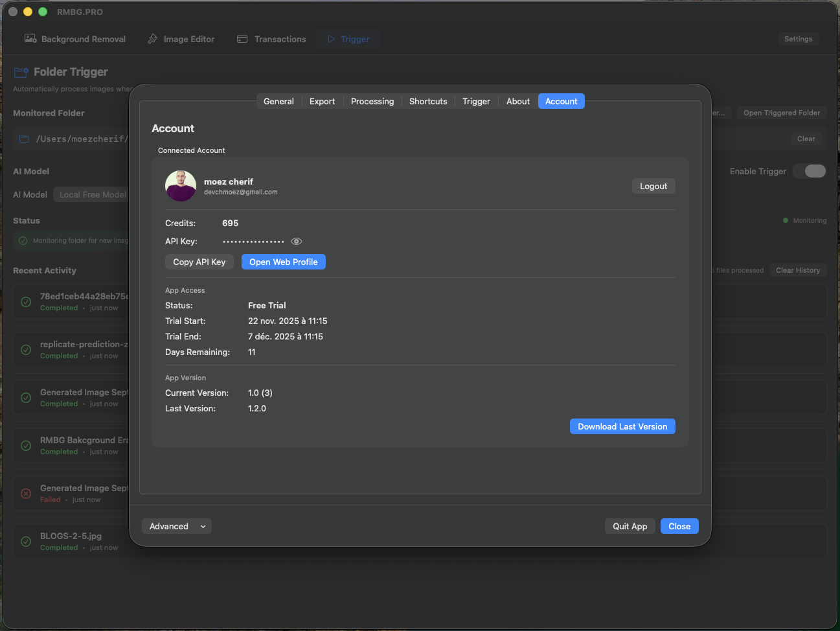This screenshot has height=631, width=840.
Task: Click the failed status icon for Generated Image
Action: point(26,494)
